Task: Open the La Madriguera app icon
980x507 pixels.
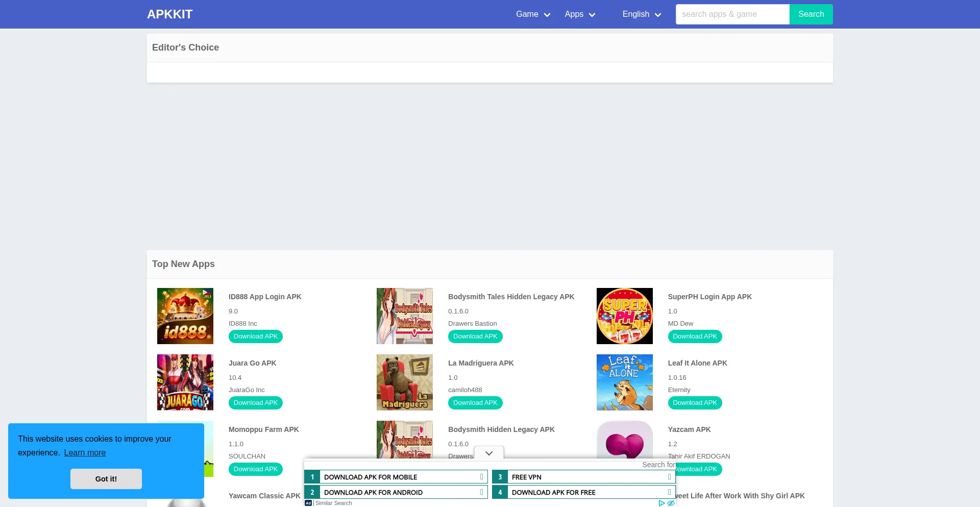Action: pyautogui.click(x=405, y=382)
